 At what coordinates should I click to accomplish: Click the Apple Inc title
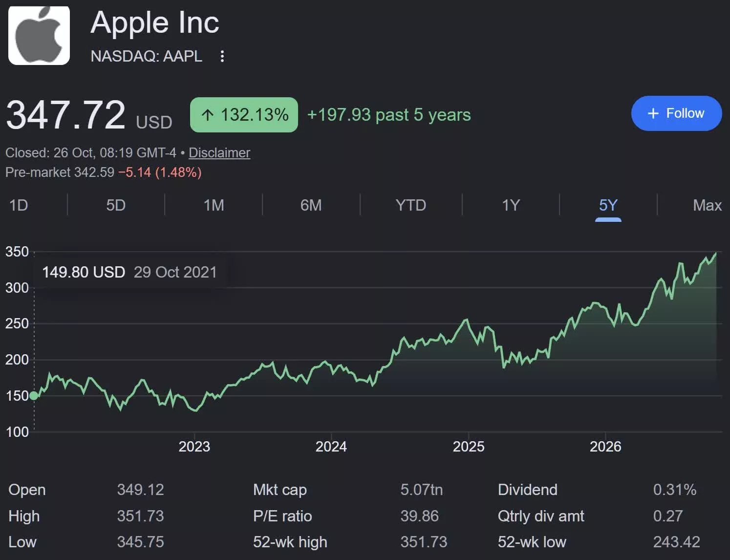[155, 22]
